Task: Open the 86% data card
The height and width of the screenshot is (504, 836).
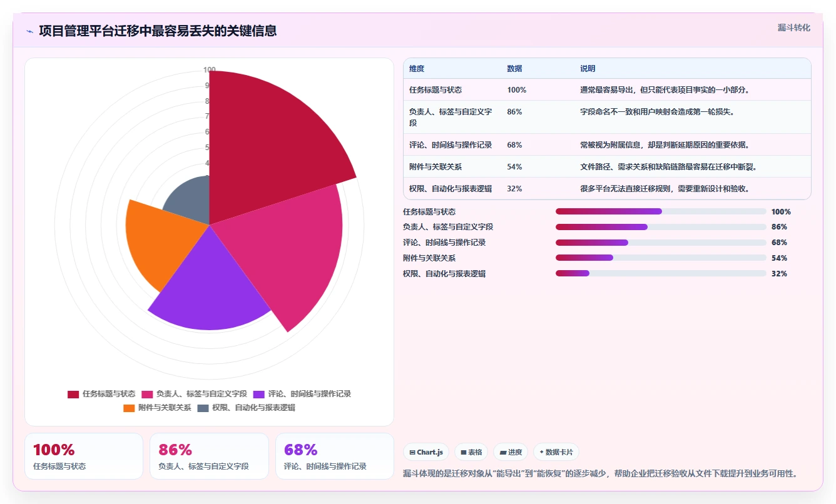Action: point(209,456)
